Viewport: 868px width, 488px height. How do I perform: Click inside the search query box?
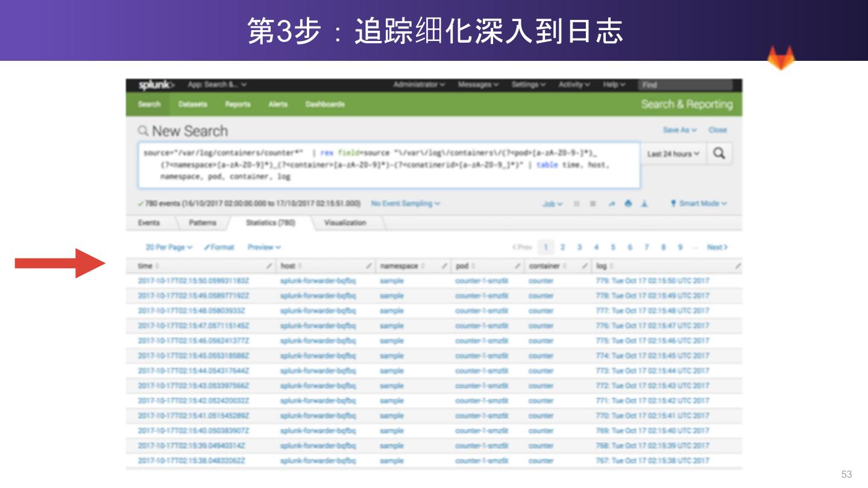[388, 165]
